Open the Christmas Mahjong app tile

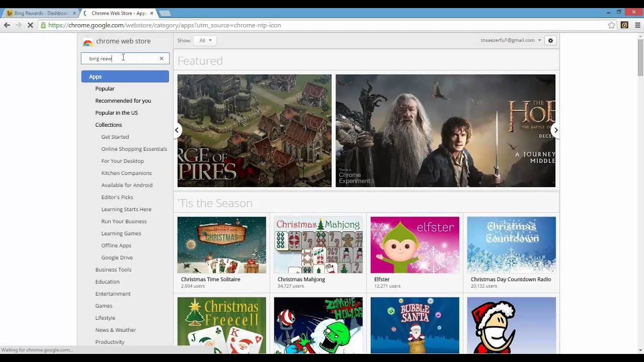pos(318,252)
